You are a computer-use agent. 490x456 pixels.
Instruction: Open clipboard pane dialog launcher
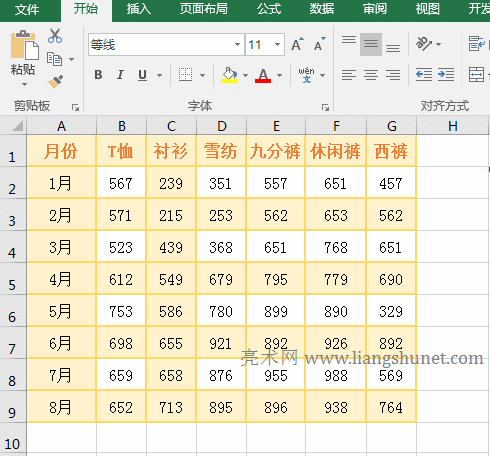pyautogui.click(x=75, y=107)
